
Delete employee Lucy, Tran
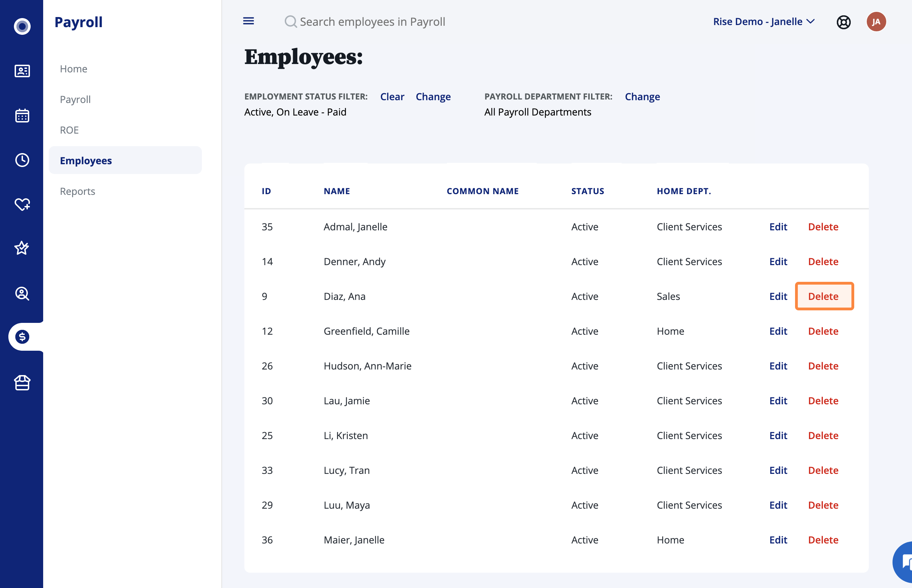[823, 470]
